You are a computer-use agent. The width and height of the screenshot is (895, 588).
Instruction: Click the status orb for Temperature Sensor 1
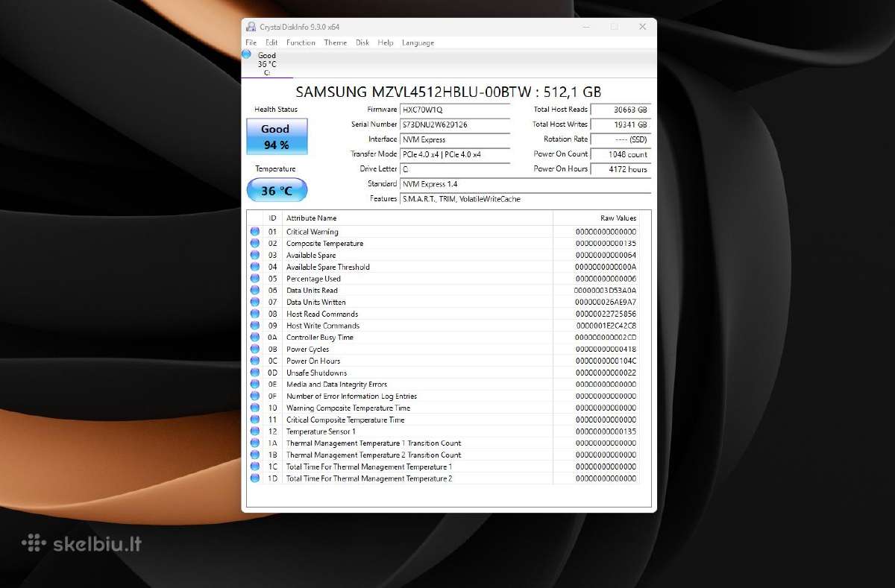[255, 431]
